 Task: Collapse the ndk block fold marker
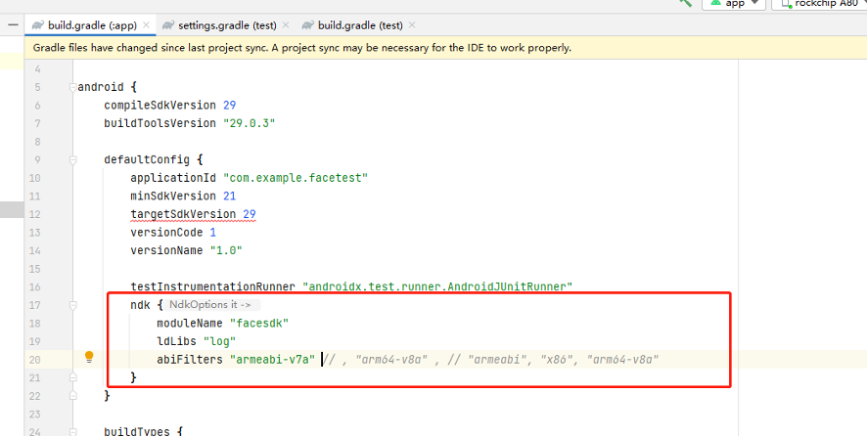72,305
